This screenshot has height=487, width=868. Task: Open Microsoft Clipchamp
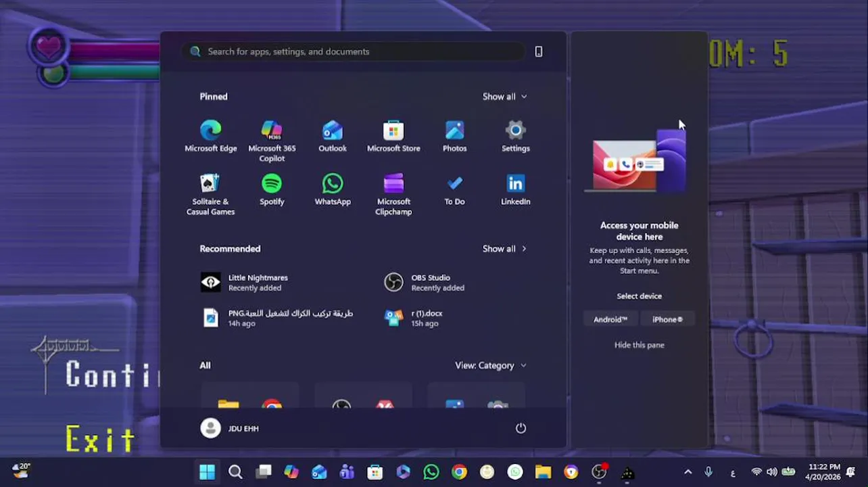(393, 195)
